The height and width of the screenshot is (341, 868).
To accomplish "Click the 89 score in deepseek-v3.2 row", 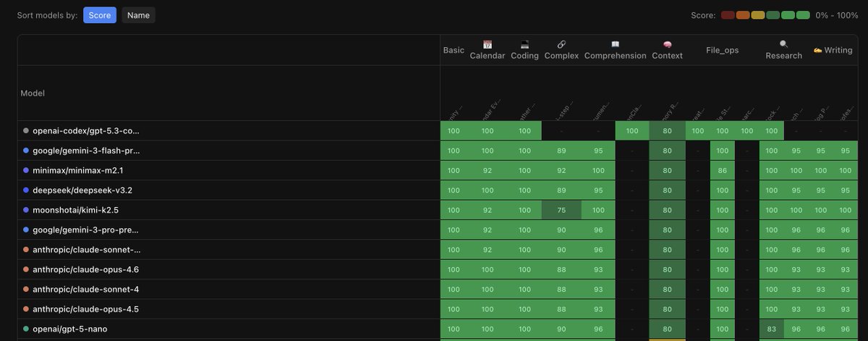I will pos(561,190).
